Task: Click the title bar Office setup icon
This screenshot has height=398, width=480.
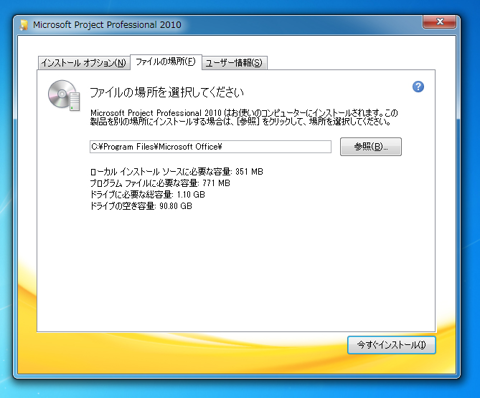Action: [x=24, y=25]
